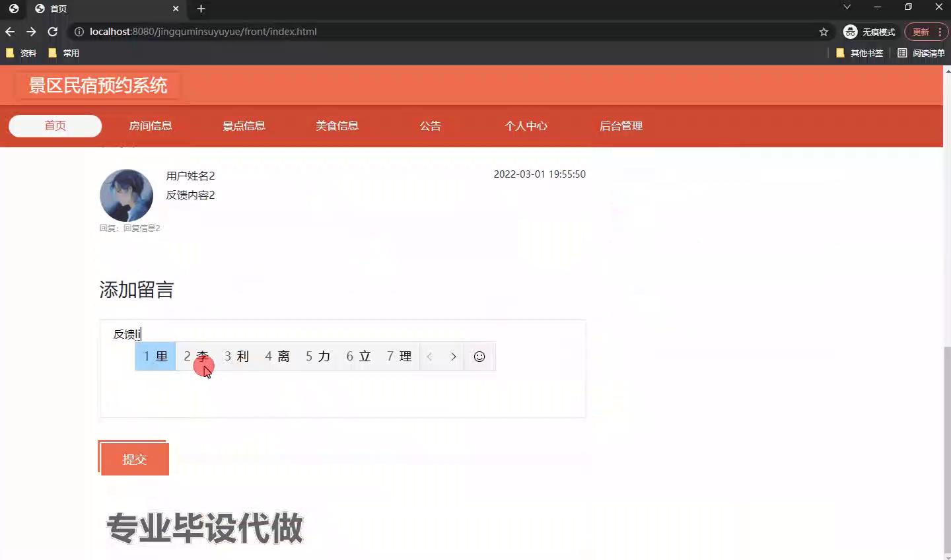This screenshot has height=560, width=951.
Task: Click the 提交 submit button
Action: [x=133, y=459]
